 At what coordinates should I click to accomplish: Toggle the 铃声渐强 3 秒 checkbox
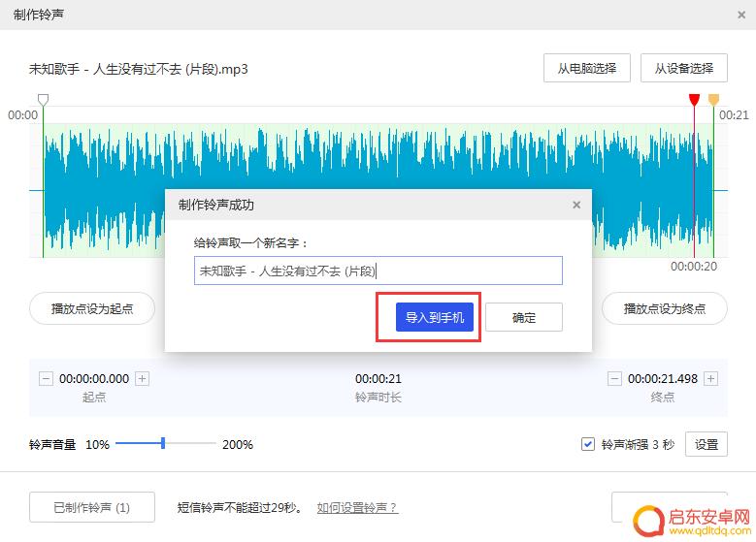point(588,444)
